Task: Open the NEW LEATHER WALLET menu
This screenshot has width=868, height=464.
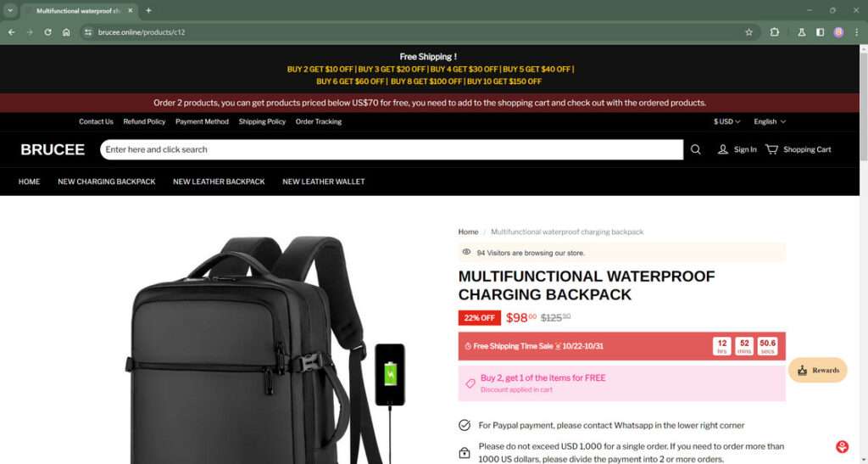Action: (x=323, y=182)
